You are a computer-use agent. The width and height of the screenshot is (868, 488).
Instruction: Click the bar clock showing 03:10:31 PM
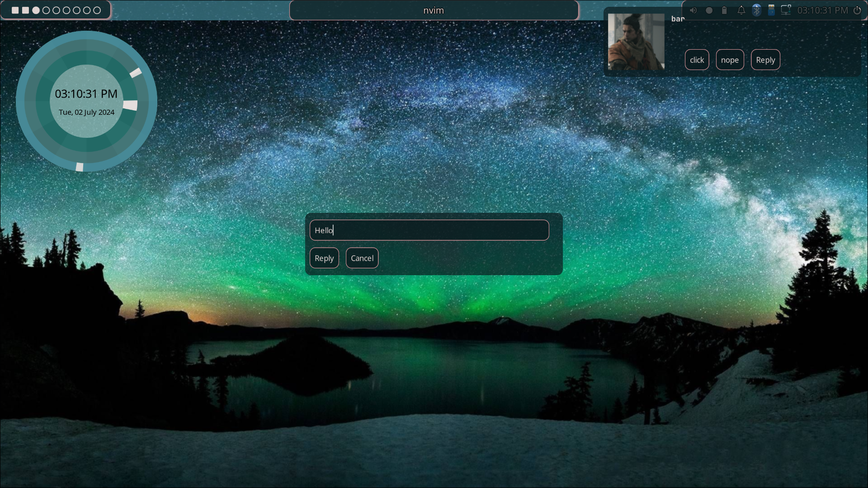coord(822,10)
